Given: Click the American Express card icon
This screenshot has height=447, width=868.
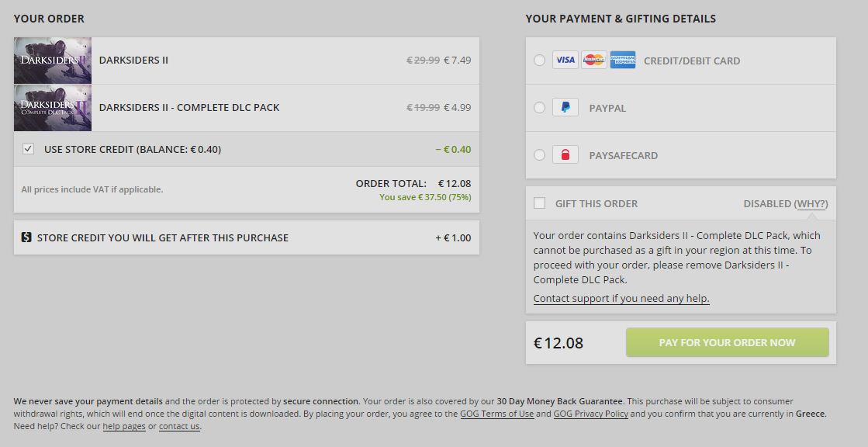Looking at the screenshot, I should [623, 60].
